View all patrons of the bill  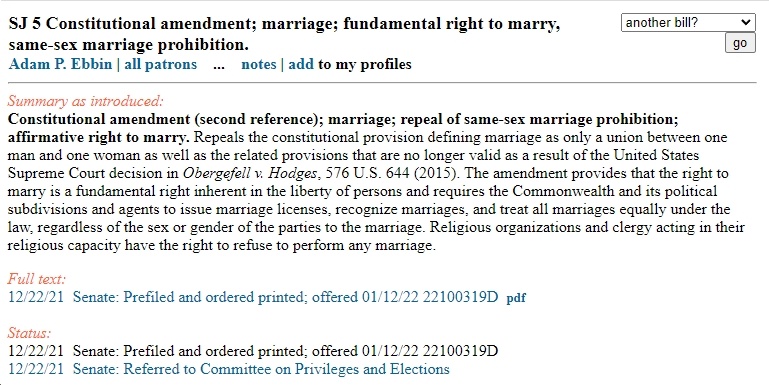160,64
